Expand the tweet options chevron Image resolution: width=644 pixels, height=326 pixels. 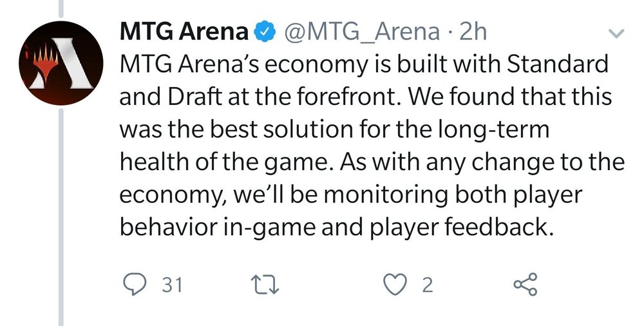[616, 34]
